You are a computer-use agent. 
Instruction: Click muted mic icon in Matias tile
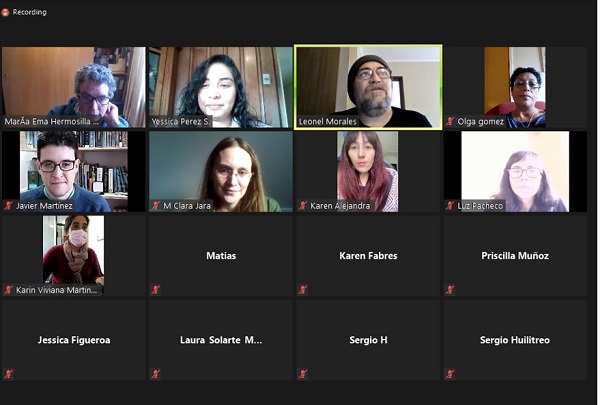(x=155, y=290)
